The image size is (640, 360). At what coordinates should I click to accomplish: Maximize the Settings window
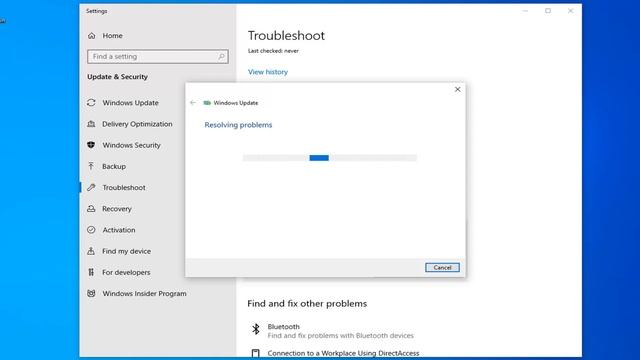(548, 11)
